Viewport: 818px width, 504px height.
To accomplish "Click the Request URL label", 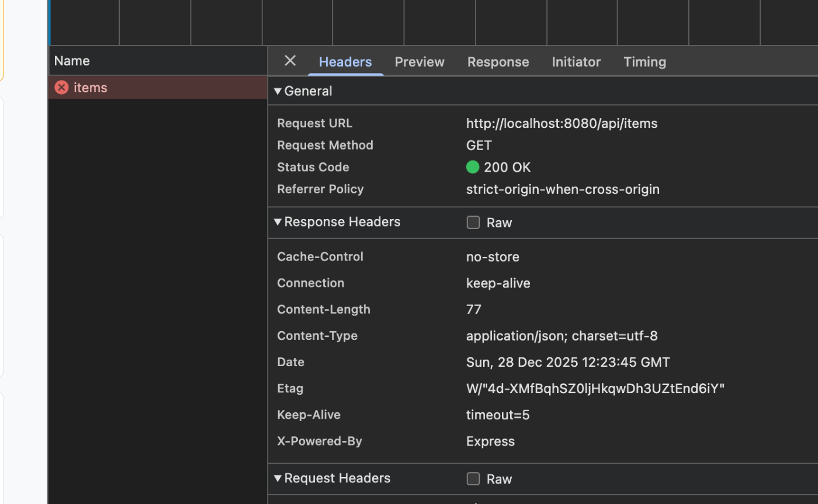I will (x=315, y=123).
